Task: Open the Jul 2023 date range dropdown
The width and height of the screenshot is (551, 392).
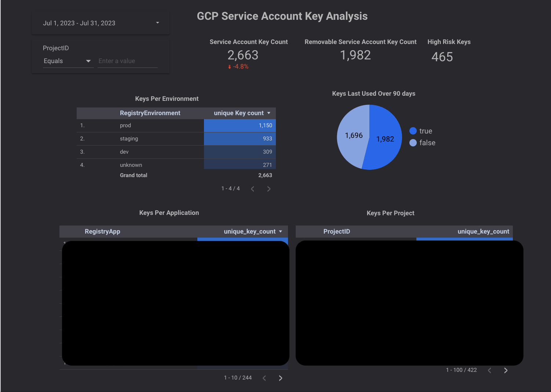Action: pyautogui.click(x=101, y=23)
